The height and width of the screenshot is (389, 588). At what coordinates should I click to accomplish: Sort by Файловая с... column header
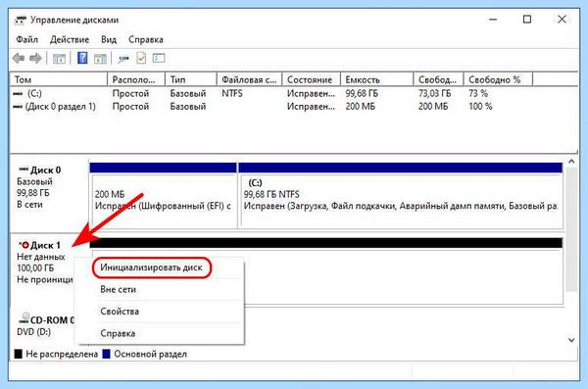point(250,79)
